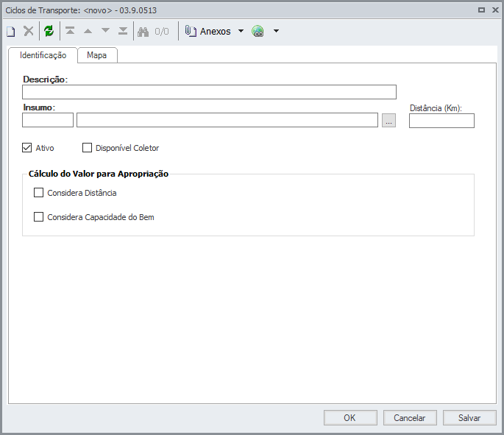The height and width of the screenshot is (435, 504).
Task: Open the Anexos dropdown arrow
Action: (241, 31)
